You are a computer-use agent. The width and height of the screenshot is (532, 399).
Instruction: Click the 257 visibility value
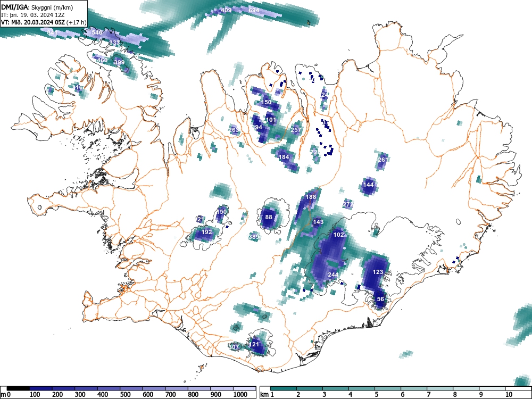[296, 130]
